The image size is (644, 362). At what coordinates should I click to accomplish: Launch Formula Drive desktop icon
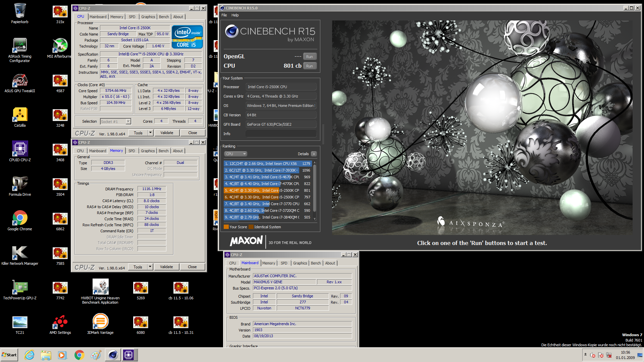[20, 186]
